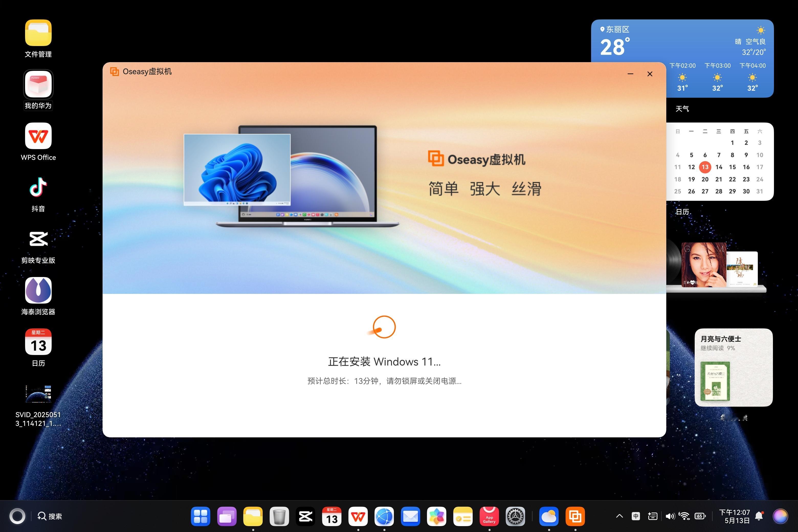Open the purple multitask window icon in dock
The width and height of the screenshot is (798, 532).
click(x=227, y=516)
